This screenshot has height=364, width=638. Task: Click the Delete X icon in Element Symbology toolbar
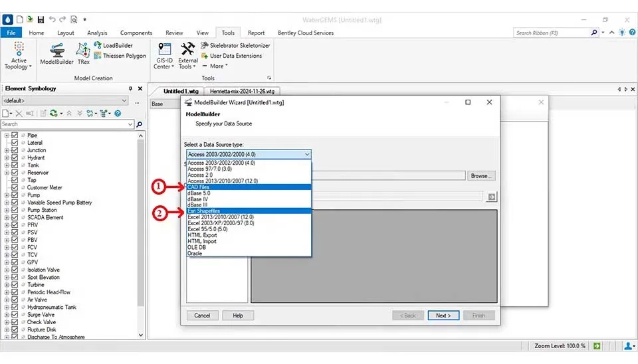tap(19, 114)
